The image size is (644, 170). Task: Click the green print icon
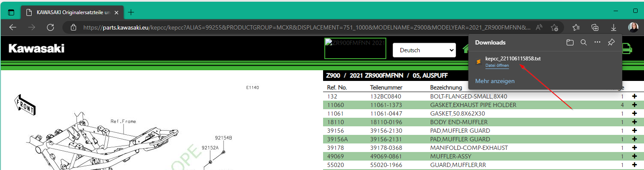pyautogui.click(x=627, y=49)
